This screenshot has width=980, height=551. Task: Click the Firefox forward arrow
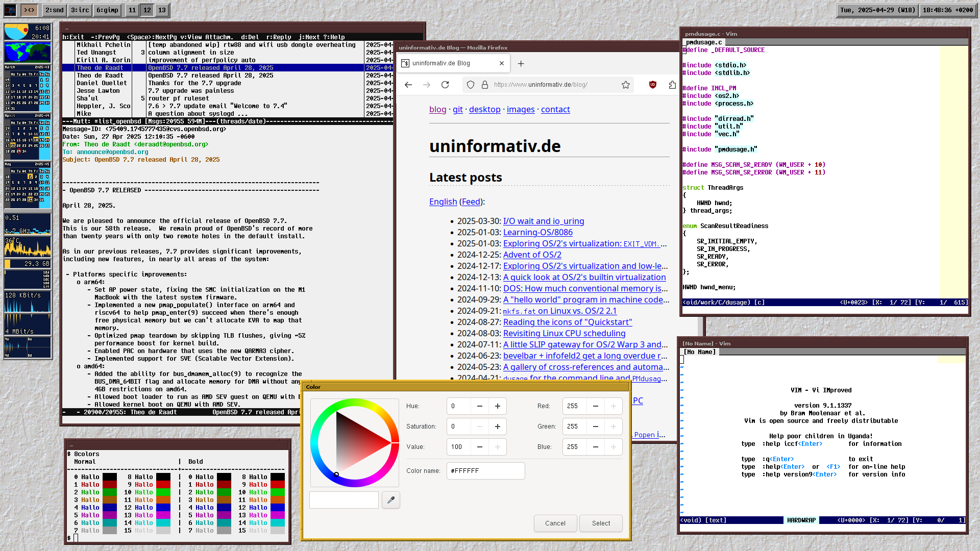427,85
